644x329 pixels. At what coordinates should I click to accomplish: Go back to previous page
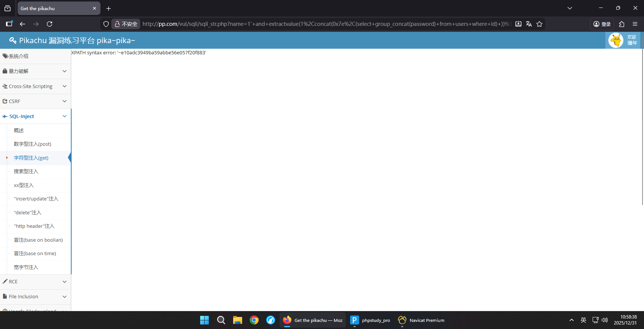22,24
